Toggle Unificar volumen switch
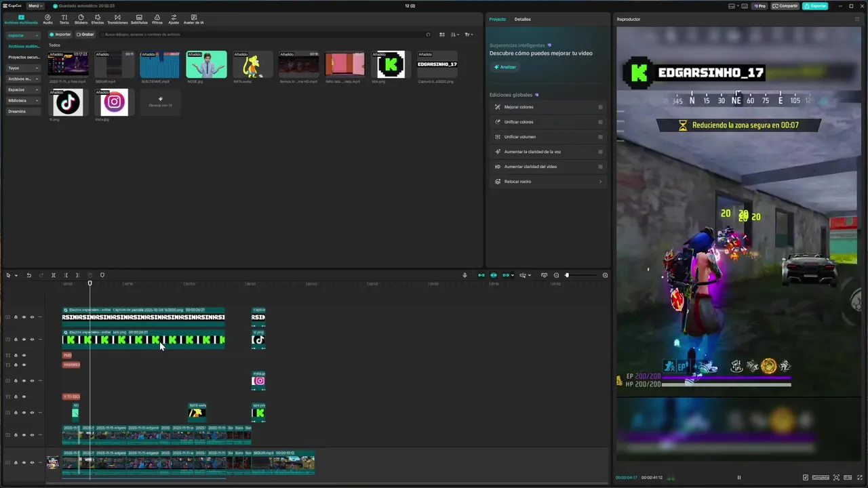This screenshot has height=488, width=868. 600,137
